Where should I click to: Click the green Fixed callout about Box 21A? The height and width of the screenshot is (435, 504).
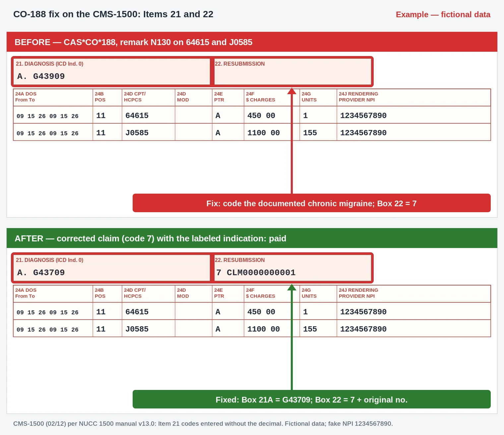pos(312,399)
